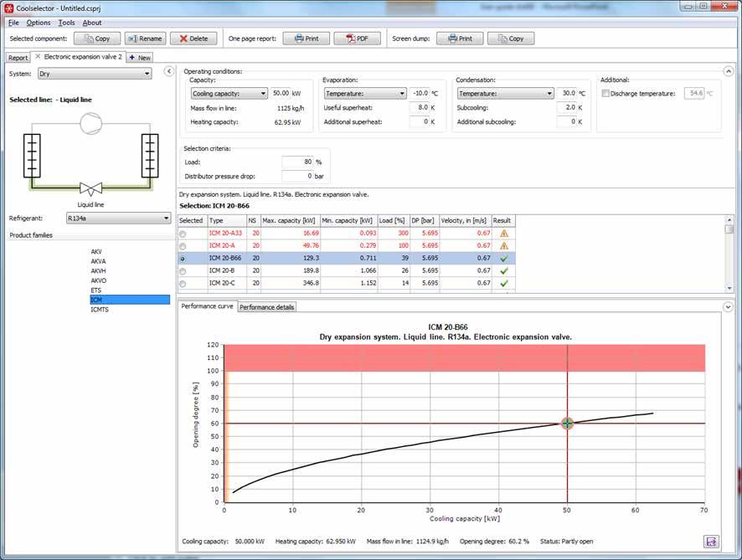Enable the Discharge temperature checkbox

click(x=605, y=93)
